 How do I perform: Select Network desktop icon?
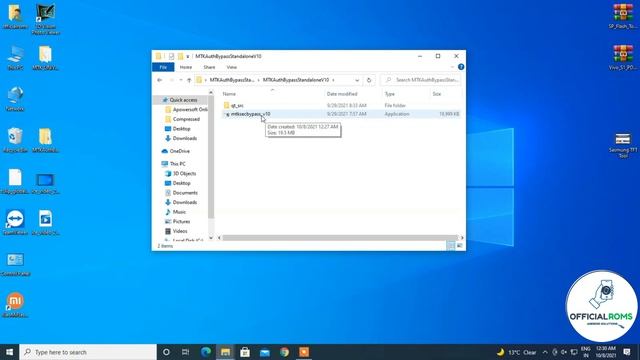(x=16, y=98)
